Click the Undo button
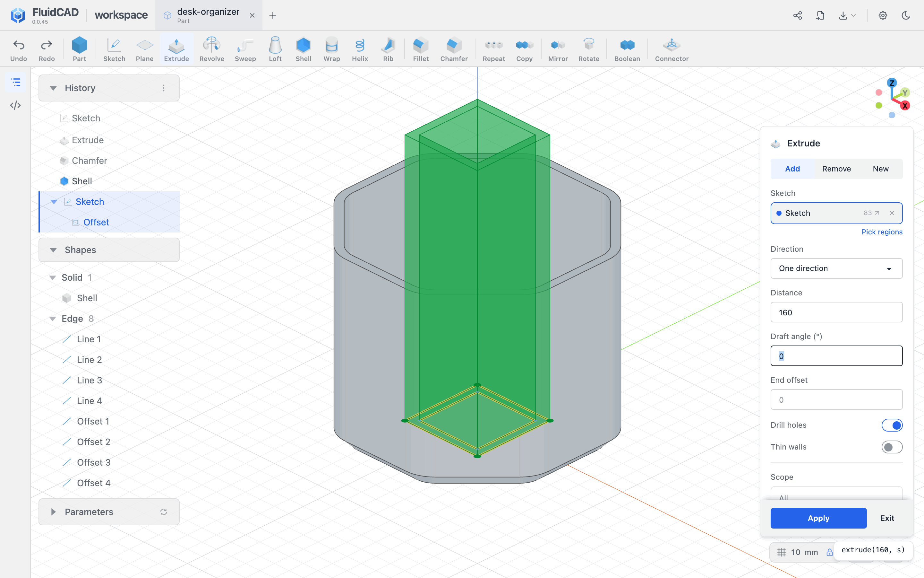The image size is (924, 578). click(x=18, y=49)
